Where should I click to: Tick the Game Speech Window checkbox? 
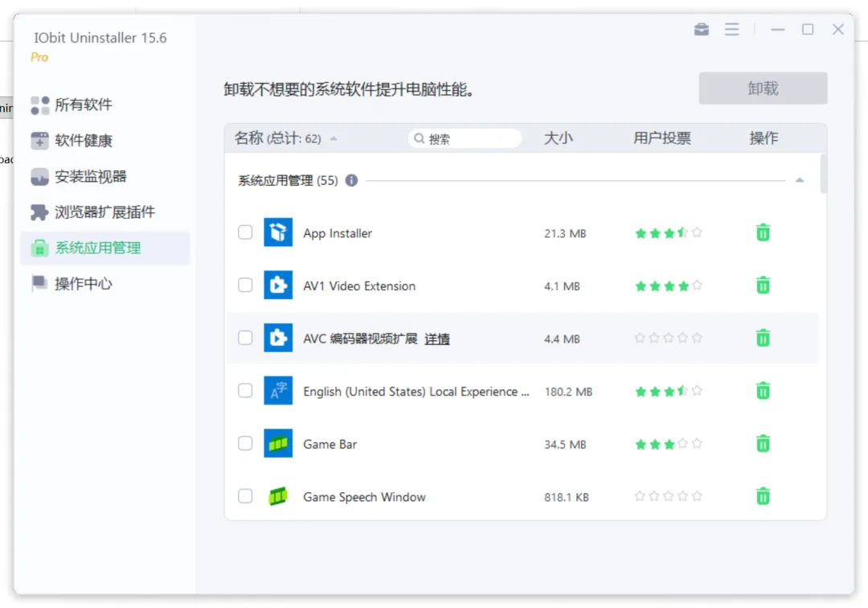(x=245, y=496)
